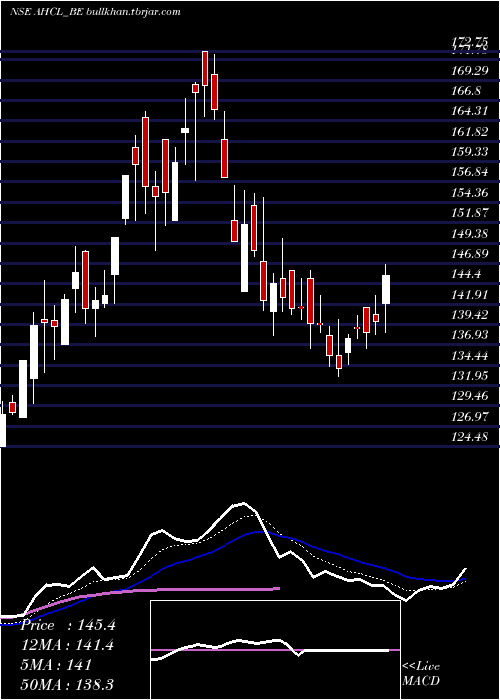The height and width of the screenshot is (700, 500).
Task: Select the 134.44 price axis label
Action: click(x=469, y=356)
